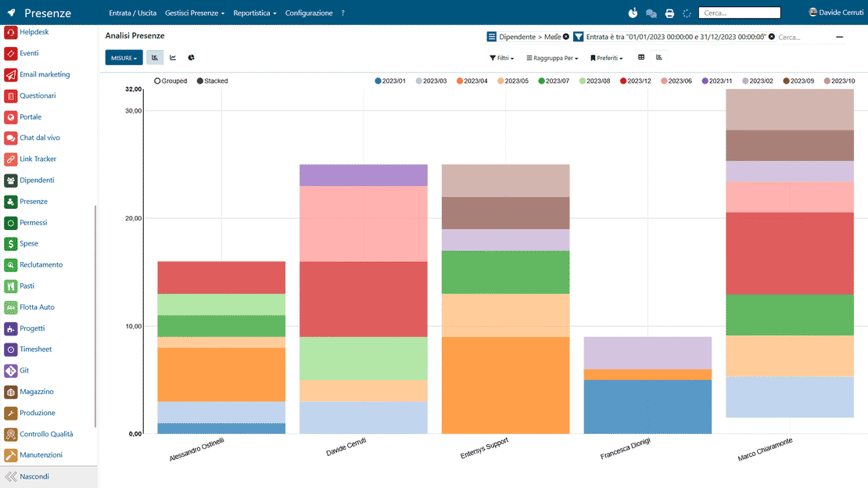Open the Link Tracker app
This screenshot has width=868, height=488.
point(30,159)
